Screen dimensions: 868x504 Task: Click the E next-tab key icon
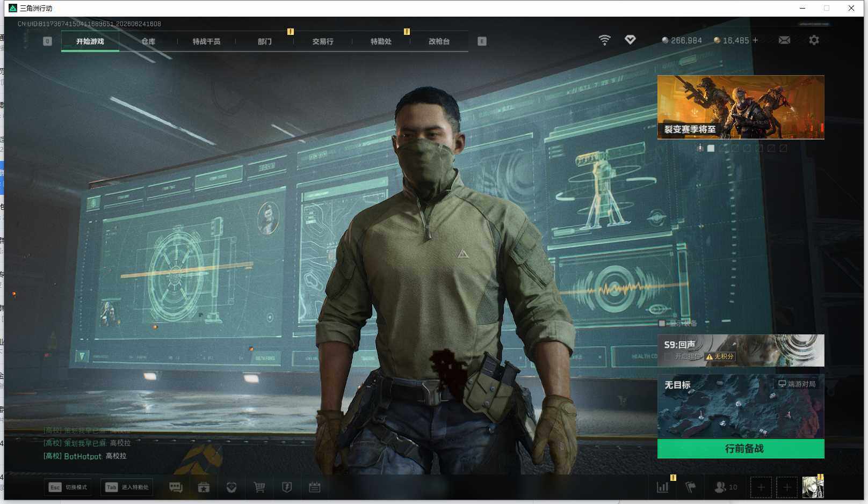[x=482, y=41]
